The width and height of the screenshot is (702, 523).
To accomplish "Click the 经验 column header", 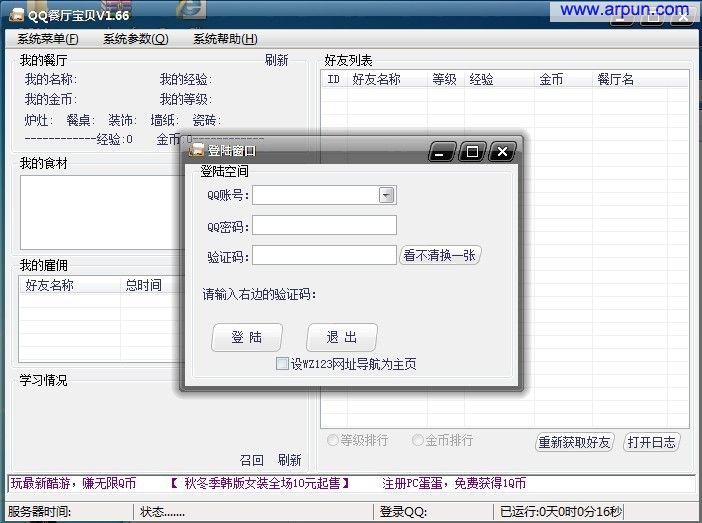I will pyautogui.click(x=500, y=79).
